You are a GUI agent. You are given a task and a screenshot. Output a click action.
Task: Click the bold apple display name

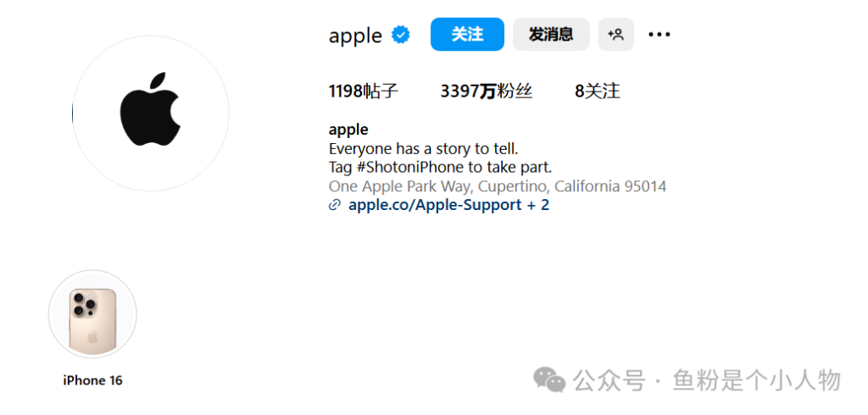pos(348,130)
